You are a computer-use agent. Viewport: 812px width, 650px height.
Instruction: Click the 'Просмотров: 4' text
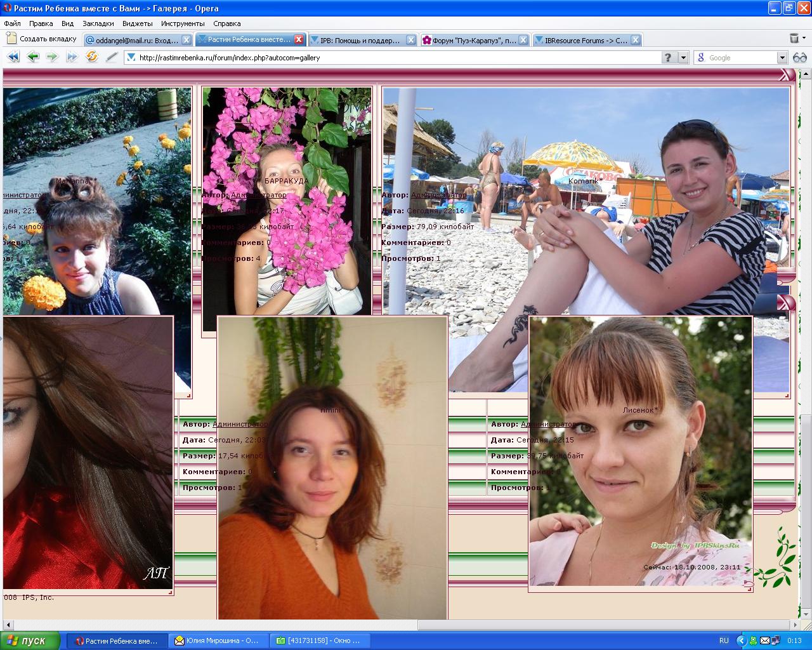pos(231,258)
